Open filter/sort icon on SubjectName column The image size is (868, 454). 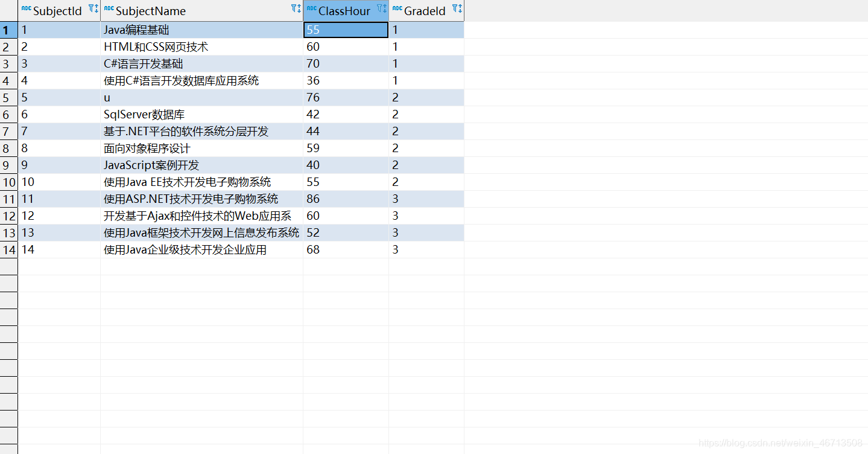coord(296,8)
